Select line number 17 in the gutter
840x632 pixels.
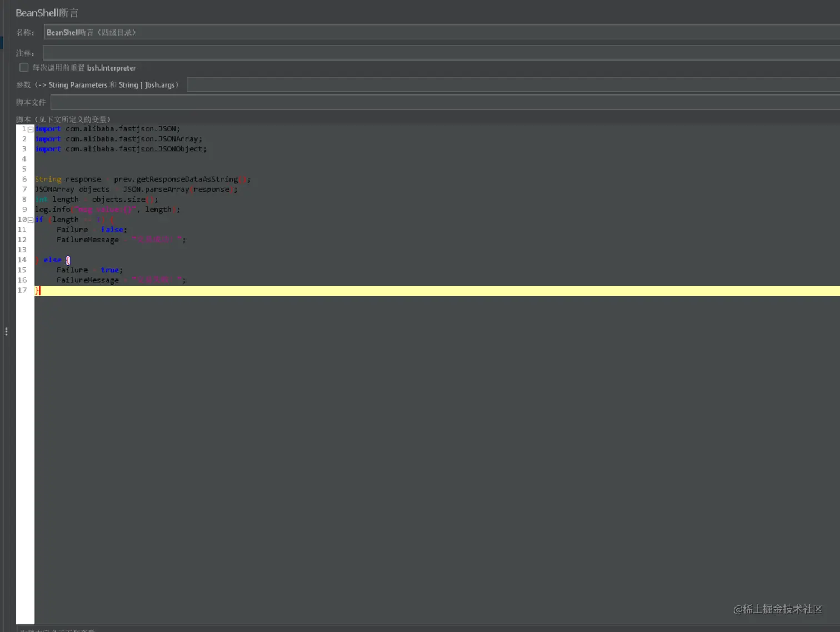click(x=22, y=291)
